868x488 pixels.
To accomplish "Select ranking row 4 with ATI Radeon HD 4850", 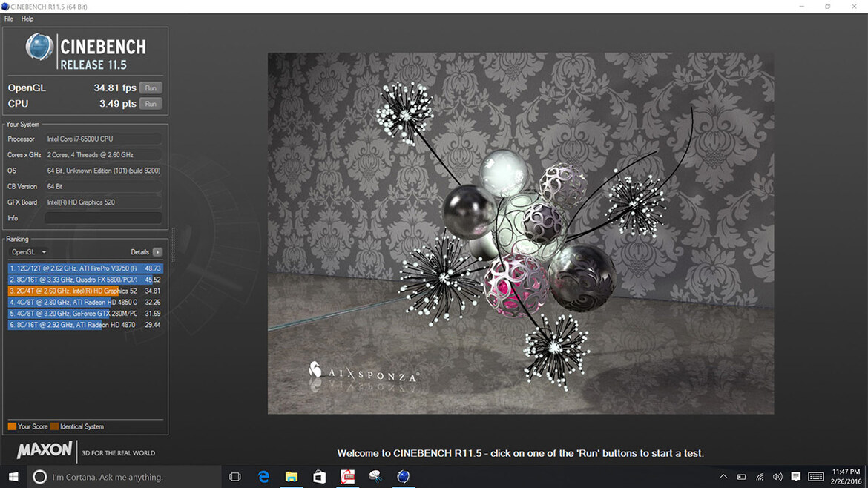I will point(85,302).
